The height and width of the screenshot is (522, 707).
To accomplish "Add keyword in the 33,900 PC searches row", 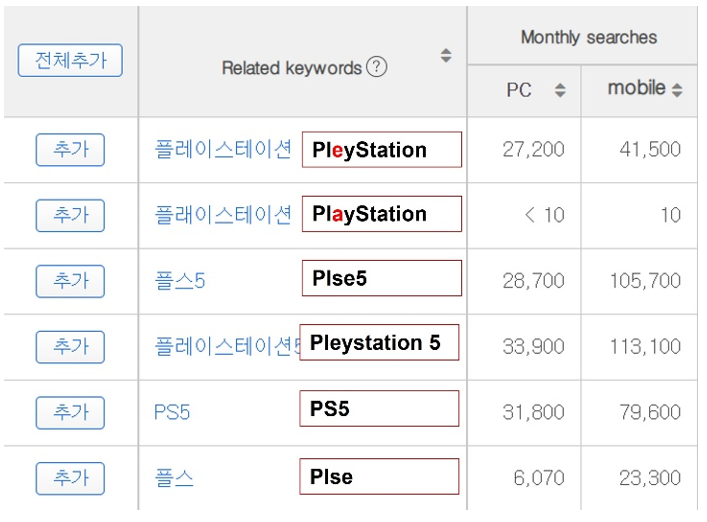I will (x=70, y=347).
